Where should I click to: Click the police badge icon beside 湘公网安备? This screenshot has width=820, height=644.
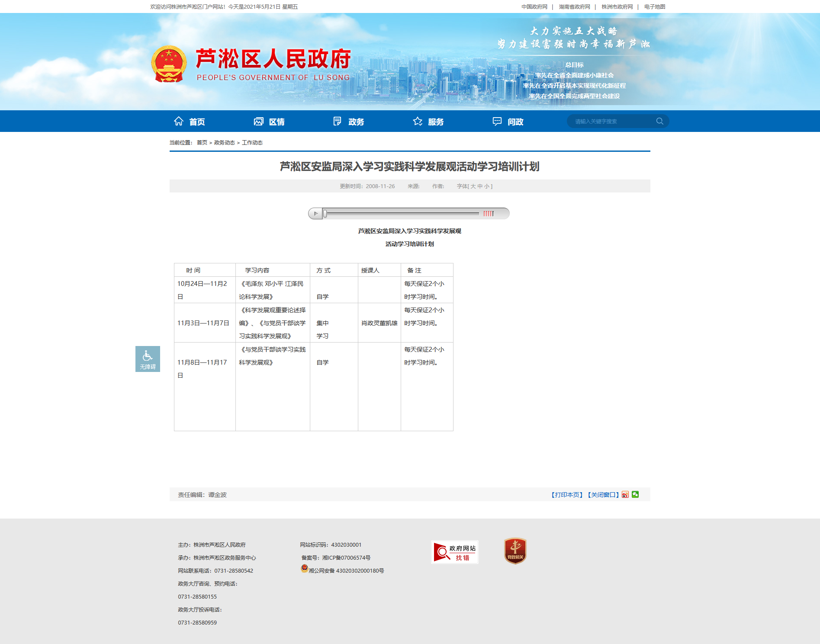point(305,569)
